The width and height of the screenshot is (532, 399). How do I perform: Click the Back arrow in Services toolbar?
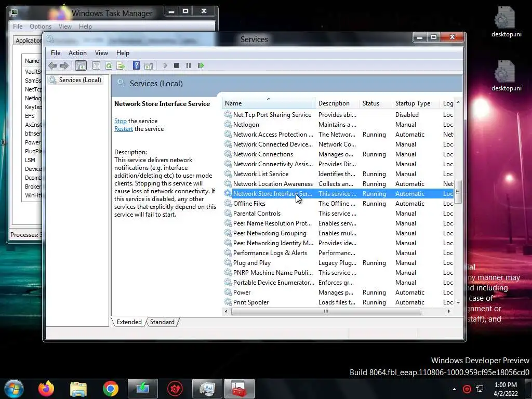pyautogui.click(x=52, y=65)
